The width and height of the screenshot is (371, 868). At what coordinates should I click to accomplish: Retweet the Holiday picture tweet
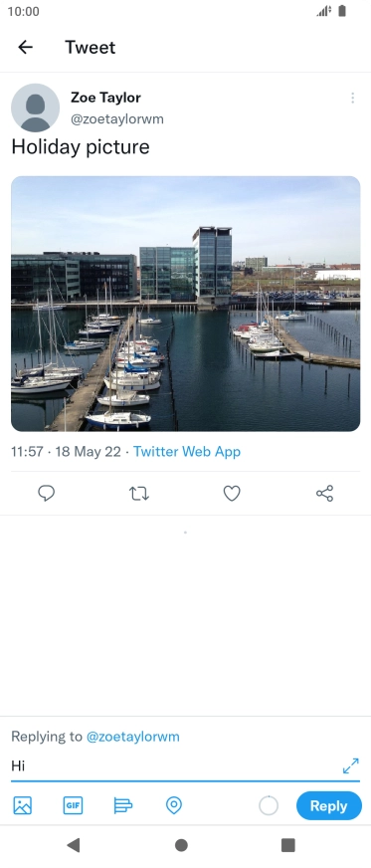(x=139, y=494)
